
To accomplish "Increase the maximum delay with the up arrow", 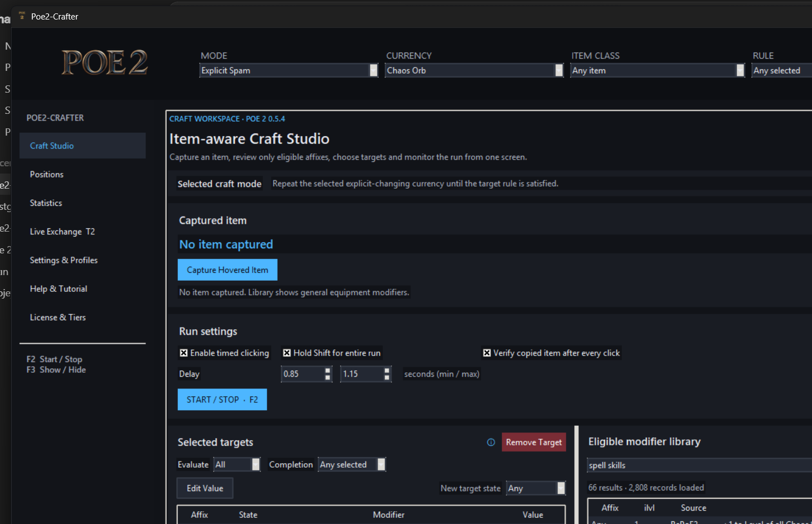I will point(387,370).
